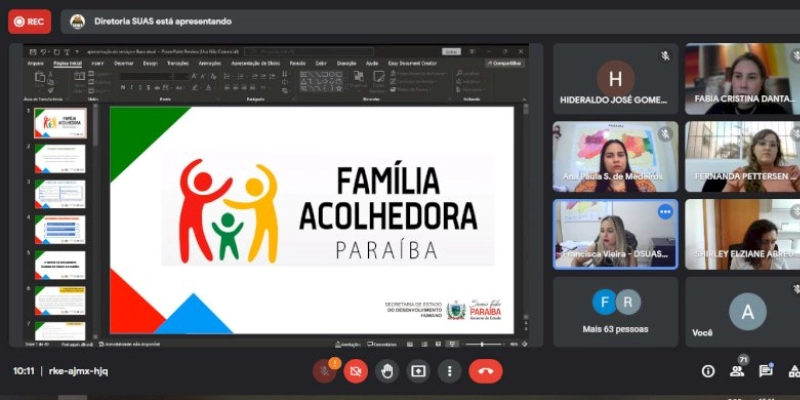Turn on the camera in the call bar
This screenshot has width=800, height=400.
(356, 371)
